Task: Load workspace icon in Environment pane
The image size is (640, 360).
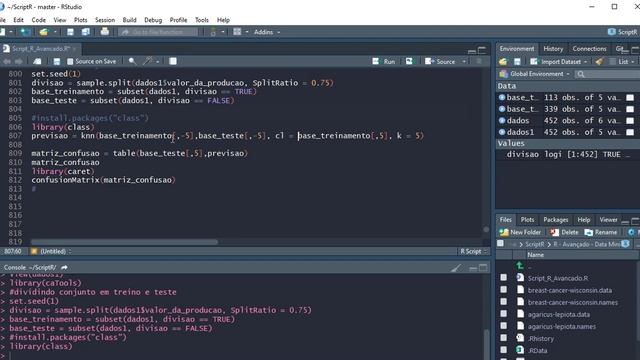Action: click(x=503, y=62)
